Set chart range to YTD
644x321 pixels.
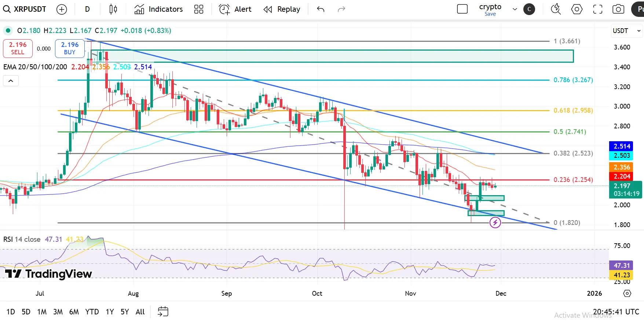point(92,312)
